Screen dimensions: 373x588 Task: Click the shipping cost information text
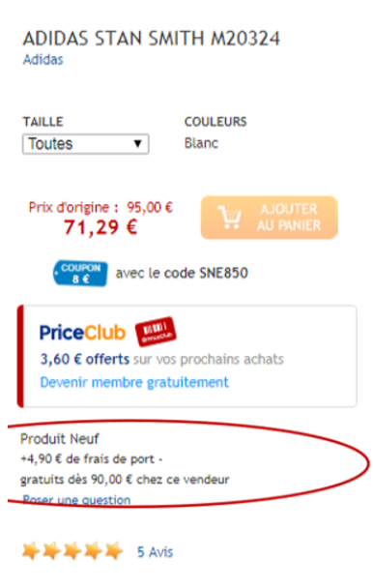coord(125,469)
